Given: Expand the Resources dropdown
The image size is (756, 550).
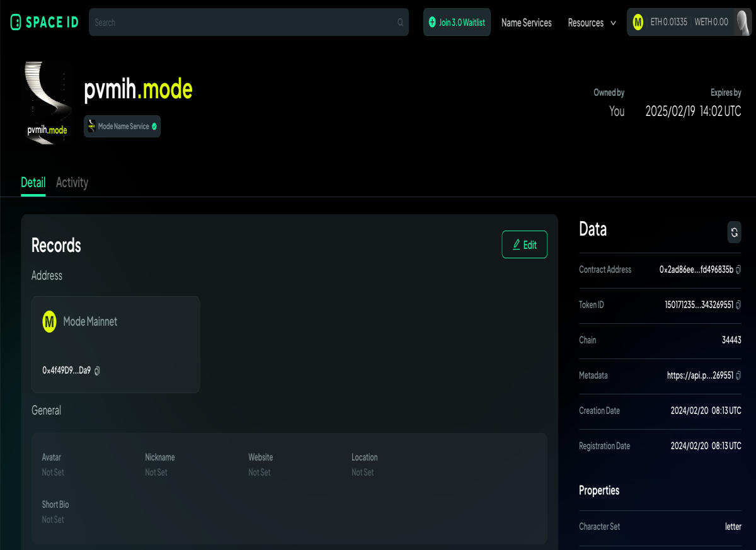Looking at the screenshot, I should (x=592, y=23).
